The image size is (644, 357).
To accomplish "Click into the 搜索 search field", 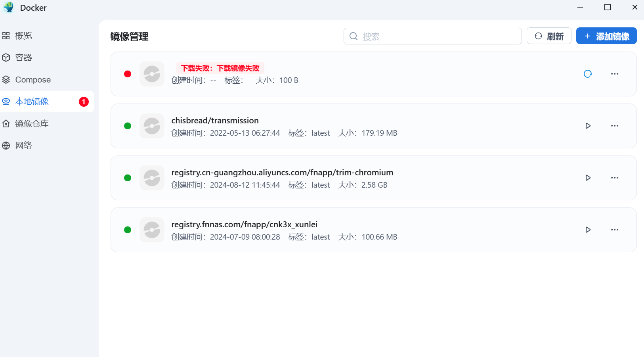I will (x=432, y=36).
